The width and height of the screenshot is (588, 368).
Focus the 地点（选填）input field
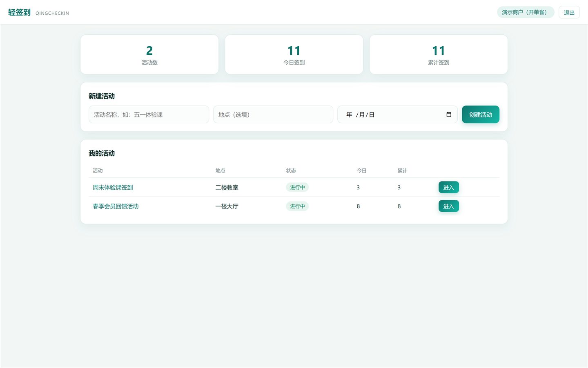273,114
